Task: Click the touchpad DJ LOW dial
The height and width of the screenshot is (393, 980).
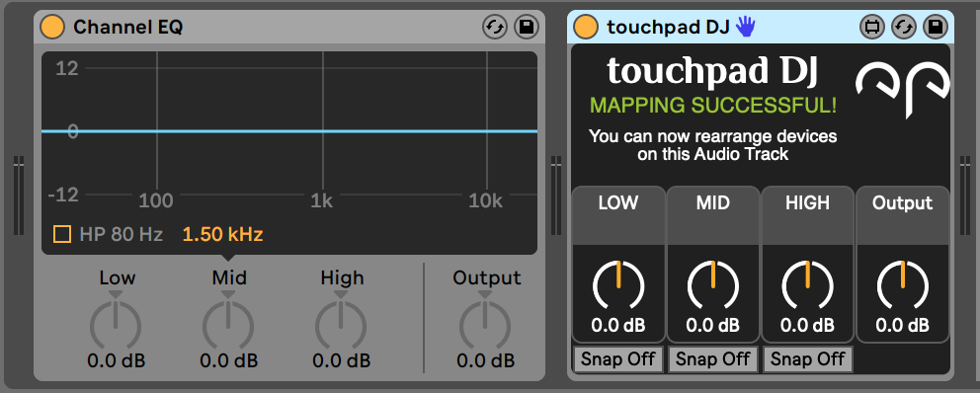Action: [x=618, y=286]
